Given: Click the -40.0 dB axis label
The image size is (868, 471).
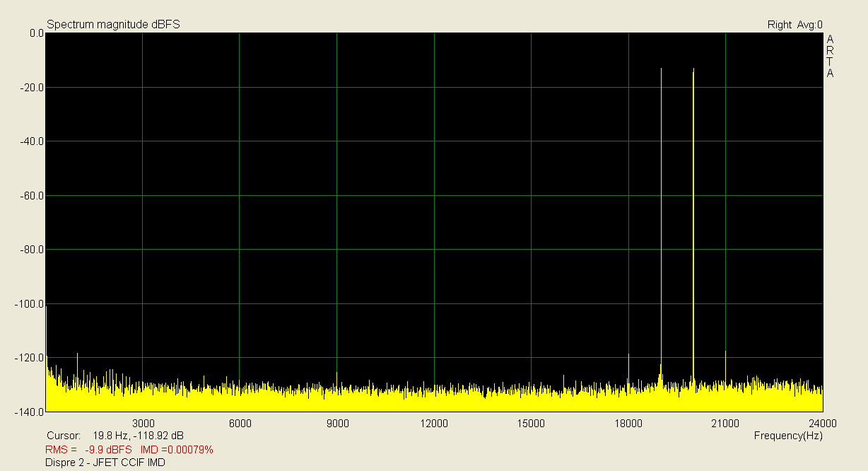Looking at the screenshot, I should pos(31,141).
